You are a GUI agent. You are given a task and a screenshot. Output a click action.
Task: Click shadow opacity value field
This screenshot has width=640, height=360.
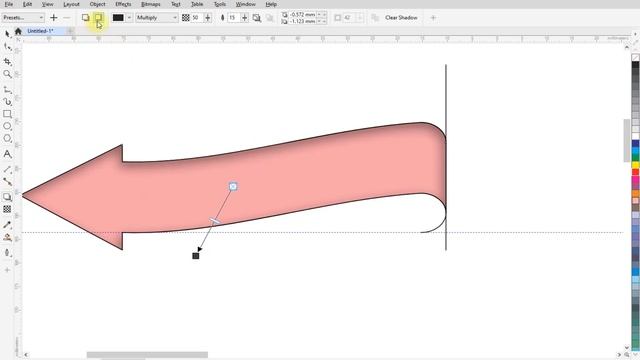[196, 18]
